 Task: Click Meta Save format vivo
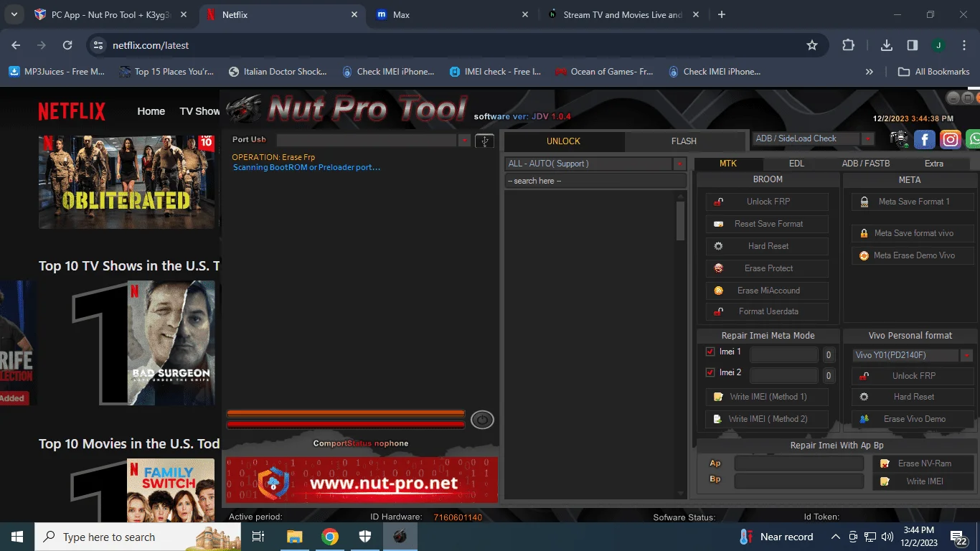coord(913,233)
